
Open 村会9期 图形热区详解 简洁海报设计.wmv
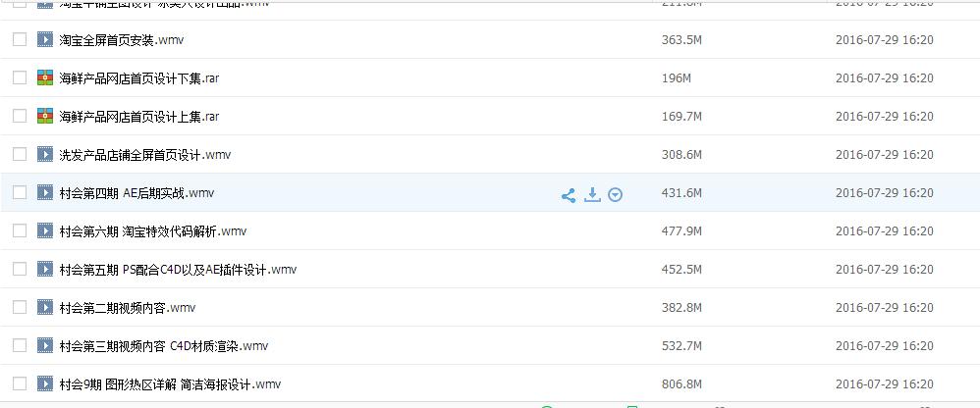point(170,384)
